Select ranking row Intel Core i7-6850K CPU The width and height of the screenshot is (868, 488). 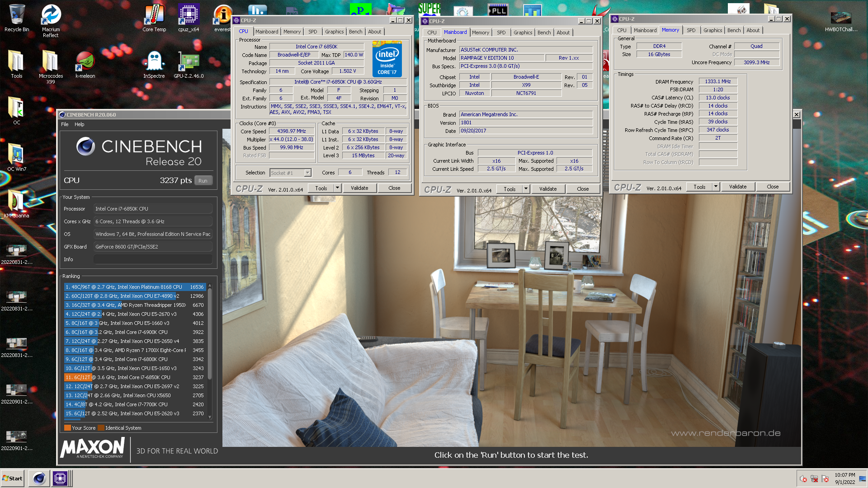(x=135, y=377)
